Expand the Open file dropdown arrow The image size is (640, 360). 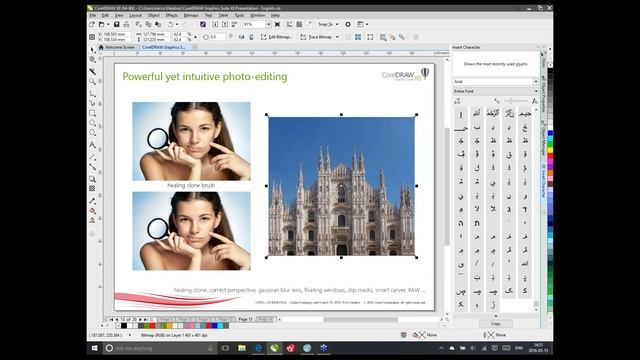tap(108, 24)
